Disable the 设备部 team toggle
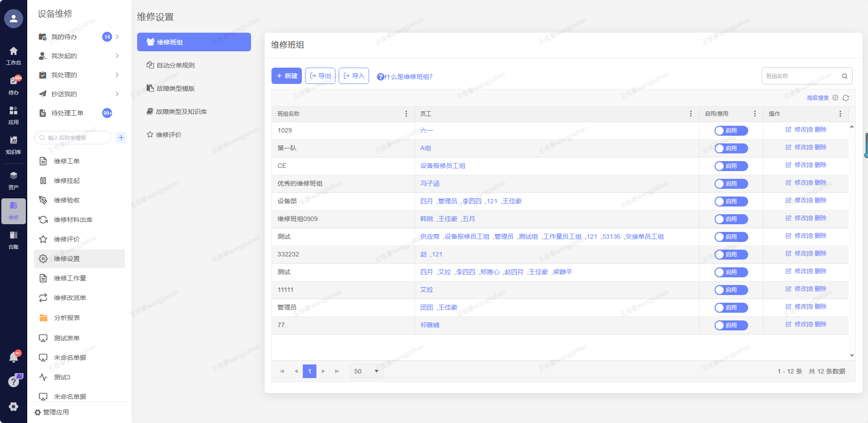 tap(731, 202)
